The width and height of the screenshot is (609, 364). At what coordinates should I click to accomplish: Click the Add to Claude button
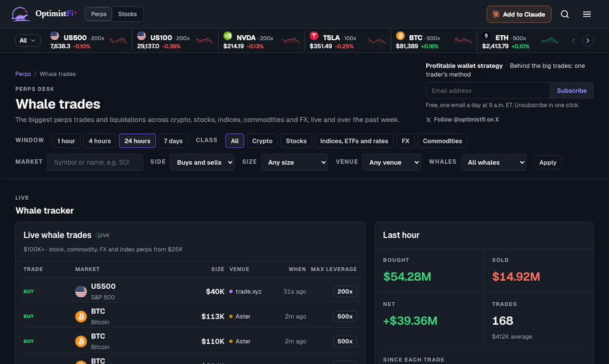point(519,14)
